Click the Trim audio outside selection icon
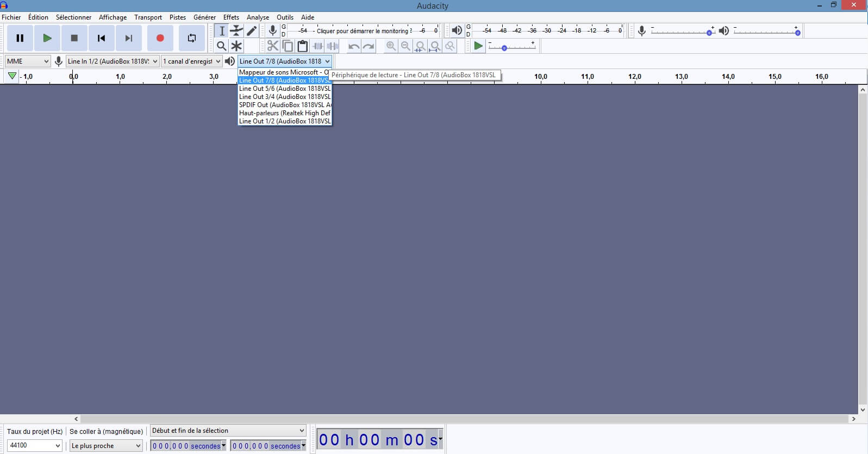The image size is (868, 454). coord(318,46)
